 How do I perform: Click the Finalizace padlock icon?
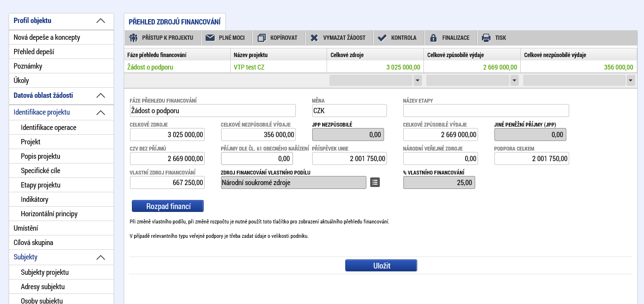coord(433,38)
